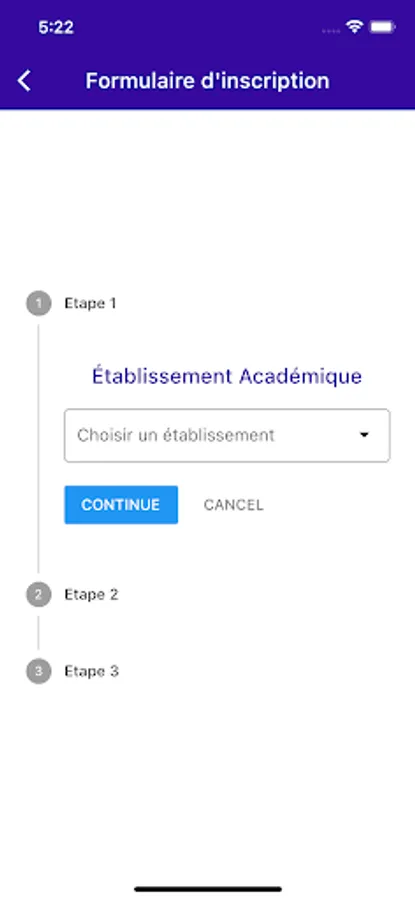Image resolution: width=415 pixels, height=900 pixels.
Task: Select the step 1 circle icon
Action: pyautogui.click(x=38, y=304)
